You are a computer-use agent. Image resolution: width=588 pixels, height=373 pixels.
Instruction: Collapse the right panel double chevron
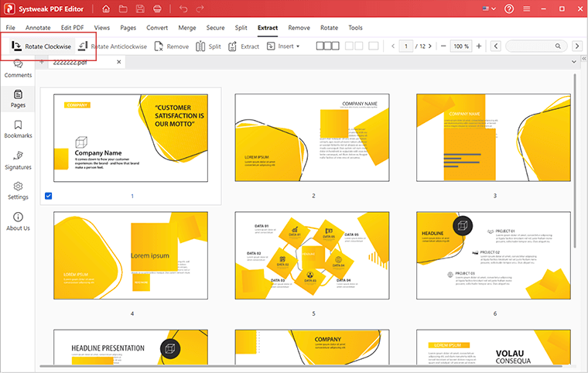(584, 59)
